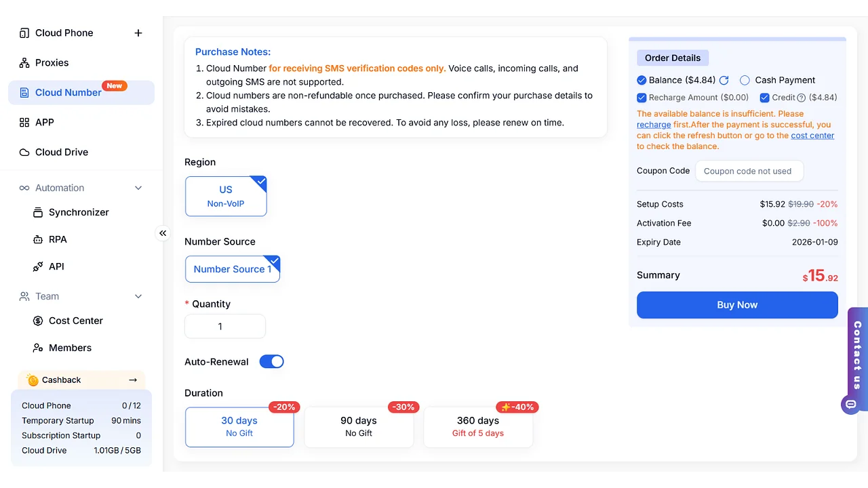Toggle the Auto-Renewal switch off
Image resolution: width=868 pixels, height=488 pixels.
click(x=271, y=362)
